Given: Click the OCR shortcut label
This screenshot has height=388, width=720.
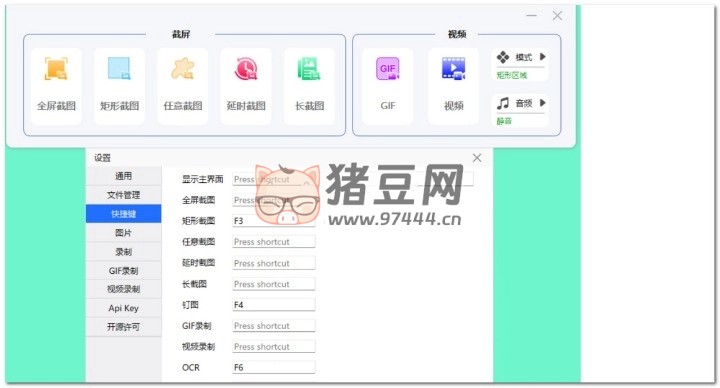Looking at the screenshot, I should point(191,367).
